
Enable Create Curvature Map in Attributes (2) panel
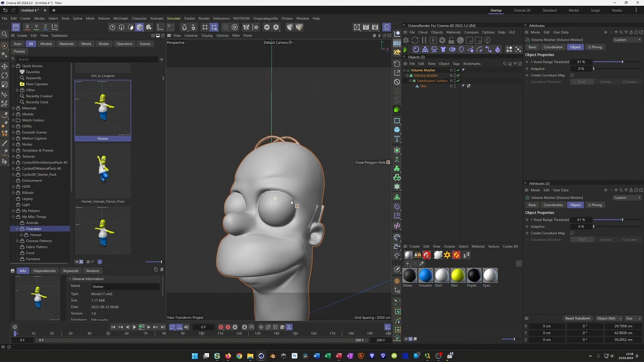click(572, 233)
